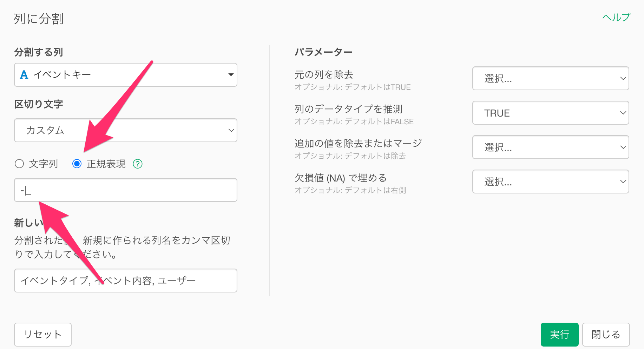Expand the 追加の値を除去またはマージ dropdown
644x349 pixels.
pos(550,147)
